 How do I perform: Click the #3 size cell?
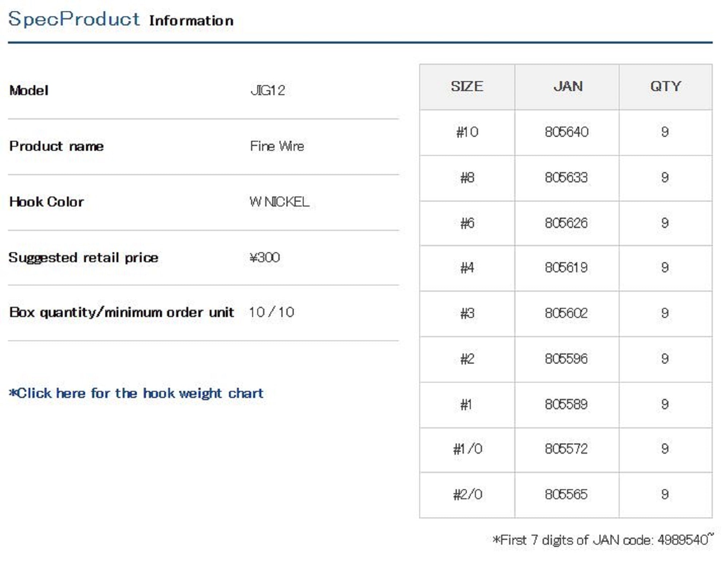point(467,313)
